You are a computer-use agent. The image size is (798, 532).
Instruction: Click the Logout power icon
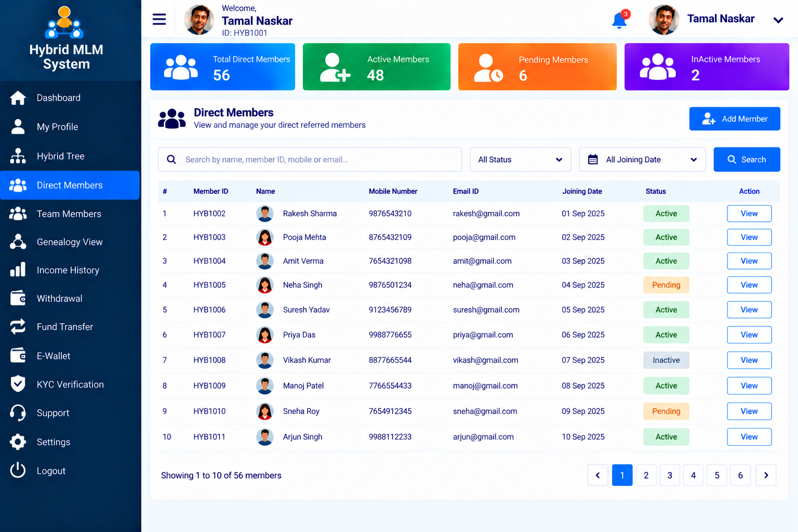click(18, 470)
